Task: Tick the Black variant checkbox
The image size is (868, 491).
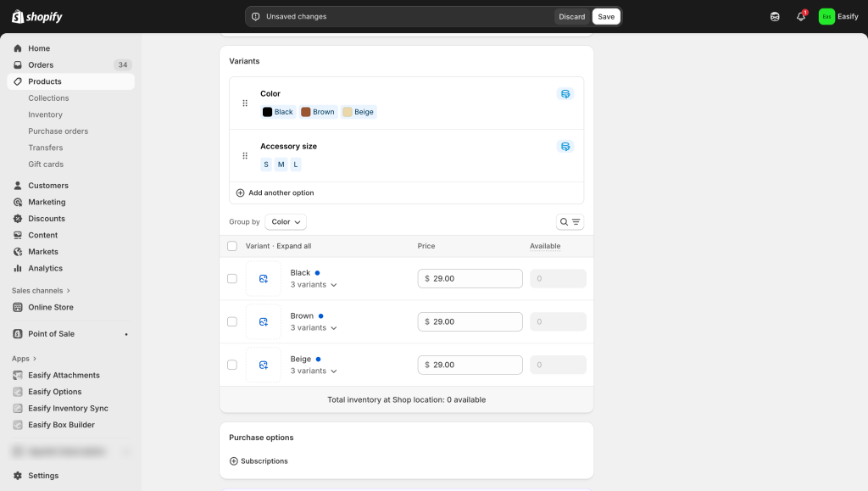Action: (232, 279)
